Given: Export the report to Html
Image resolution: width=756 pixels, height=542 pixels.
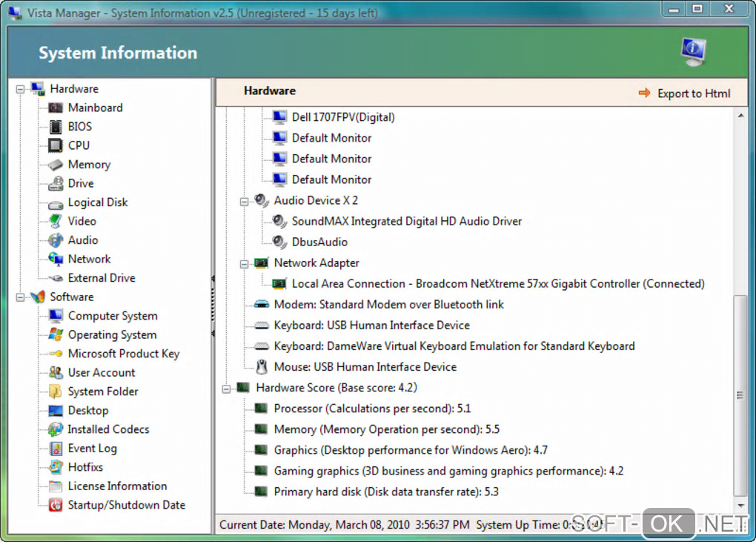Looking at the screenshot, I should point(684,93).
